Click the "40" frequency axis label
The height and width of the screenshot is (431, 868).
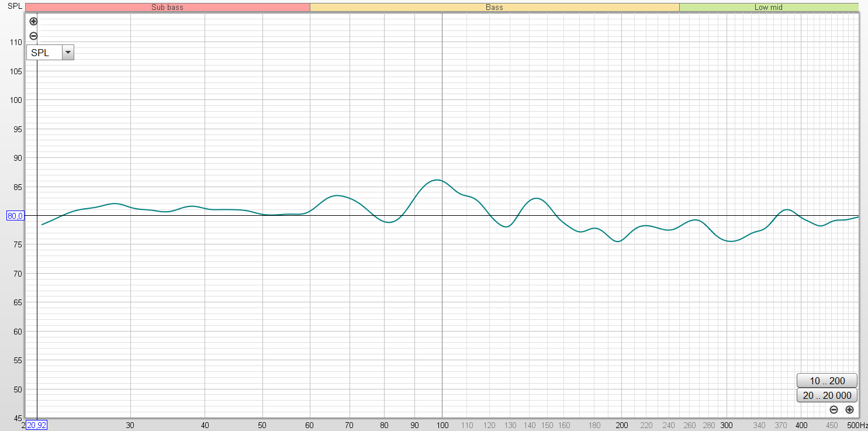click(x=205, y=425)
